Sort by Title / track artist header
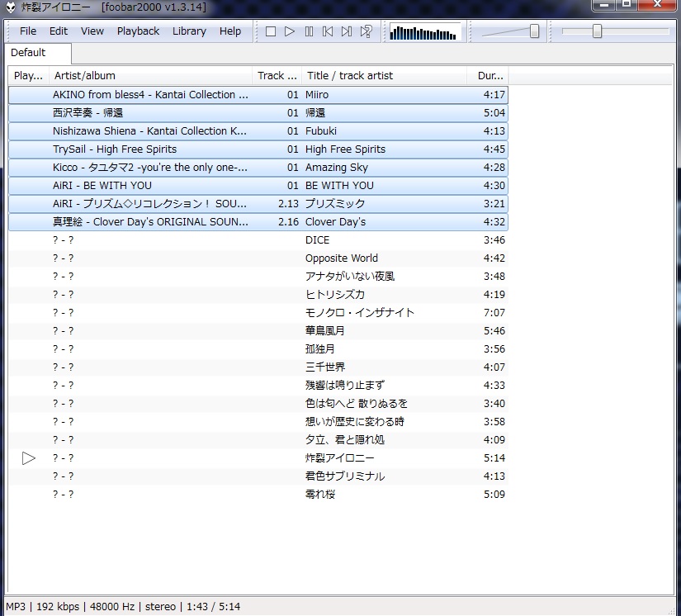Screen dimensions: 681x616 pos(384,76)
